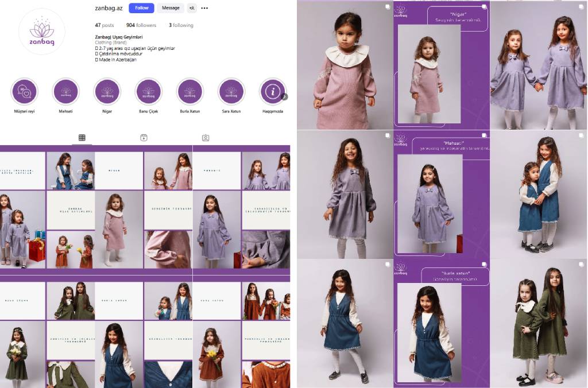The height and width of the screenshot is (388, 588).
Task: Switch to the Reels tab
Action: [144, 138]
